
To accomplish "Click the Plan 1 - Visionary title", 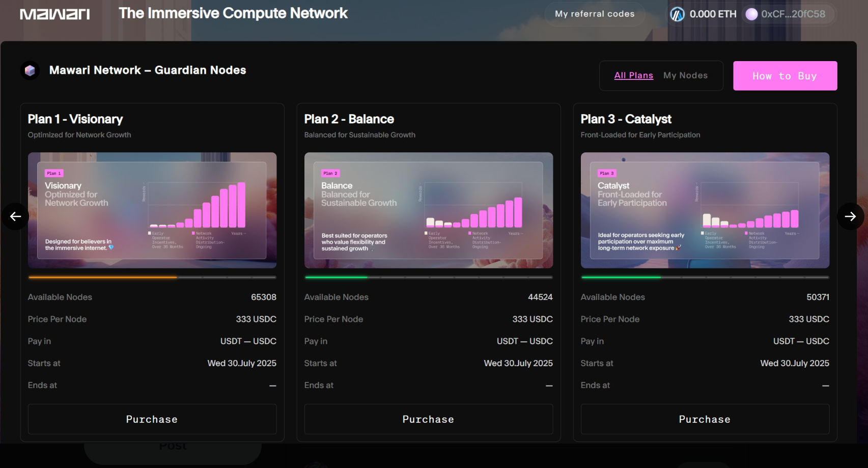I will [x=75, y=119].
